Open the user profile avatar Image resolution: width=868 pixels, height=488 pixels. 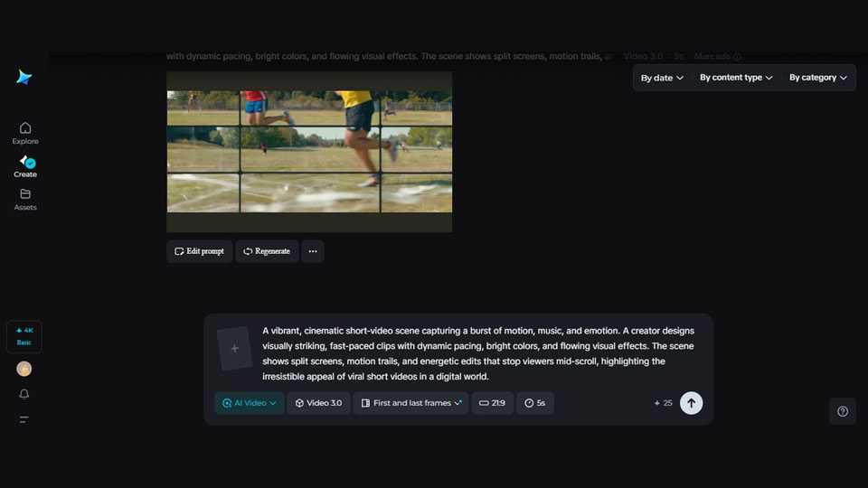[24, 369]
